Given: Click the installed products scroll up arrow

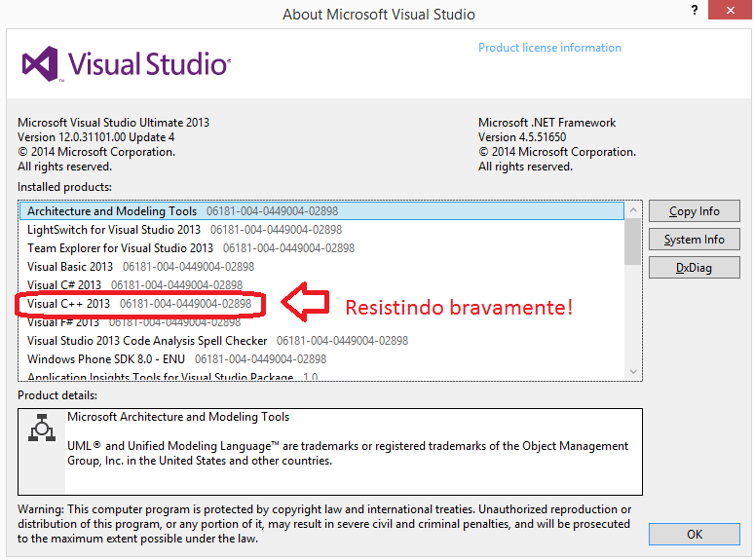Looking at the screenshot, I should [633, 210].
